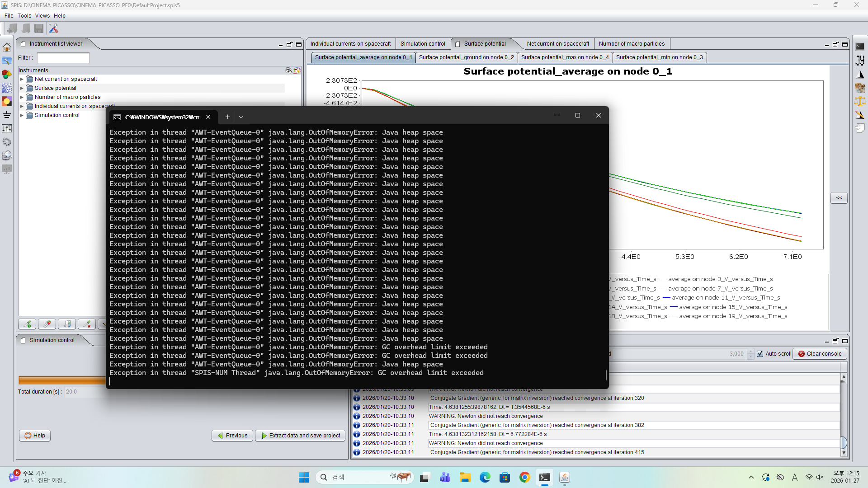Open the mesh grid icon in sidebar
The width and height of the screenshot is (868, 488).
pyautogui.click(x=7, y=88)
